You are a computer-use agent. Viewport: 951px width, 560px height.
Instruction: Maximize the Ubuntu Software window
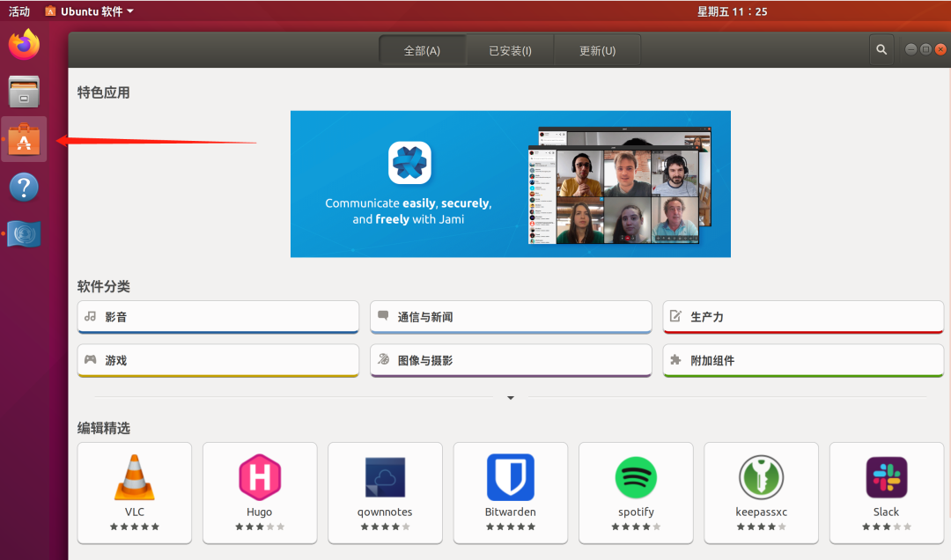tap(925, 50)
